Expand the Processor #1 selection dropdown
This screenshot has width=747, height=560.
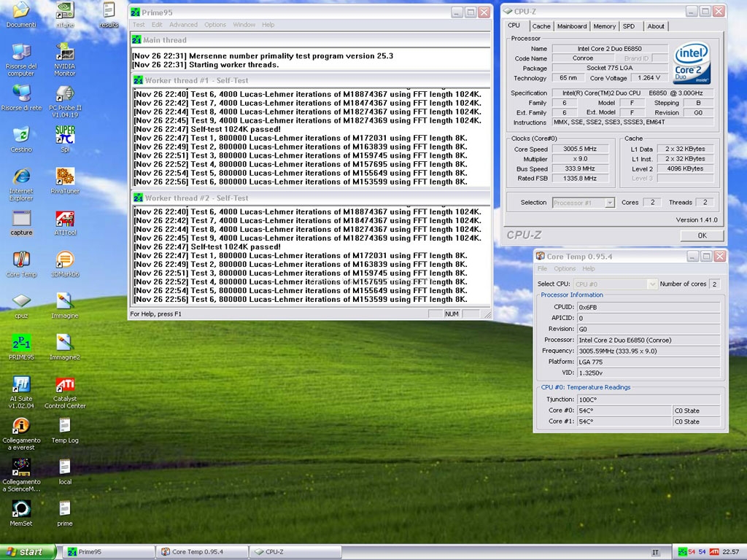point(610,203)
